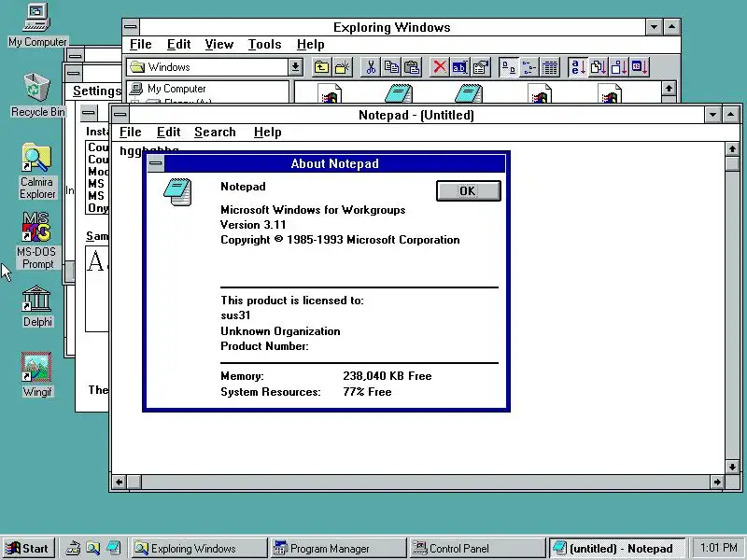Click the first quick launch icon beside Start
This screenshot has height=560, width=747.
[x=73, y=549]
